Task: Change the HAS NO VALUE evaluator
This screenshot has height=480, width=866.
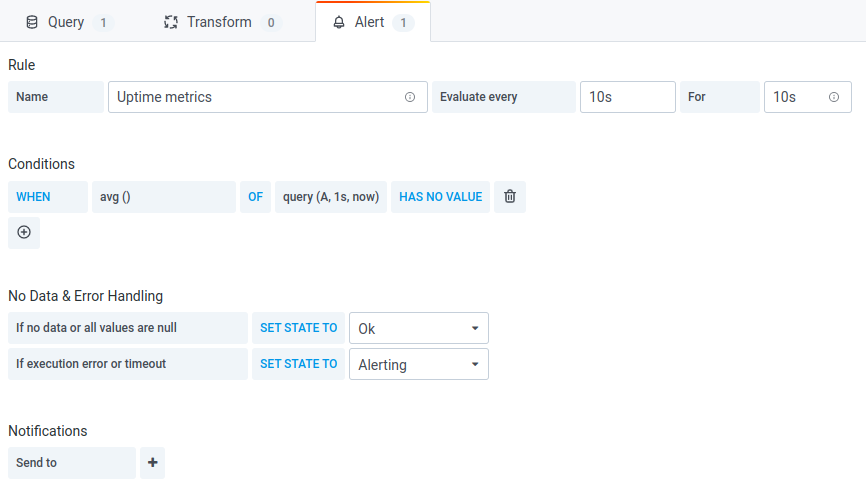Action: tap(440, 197)
